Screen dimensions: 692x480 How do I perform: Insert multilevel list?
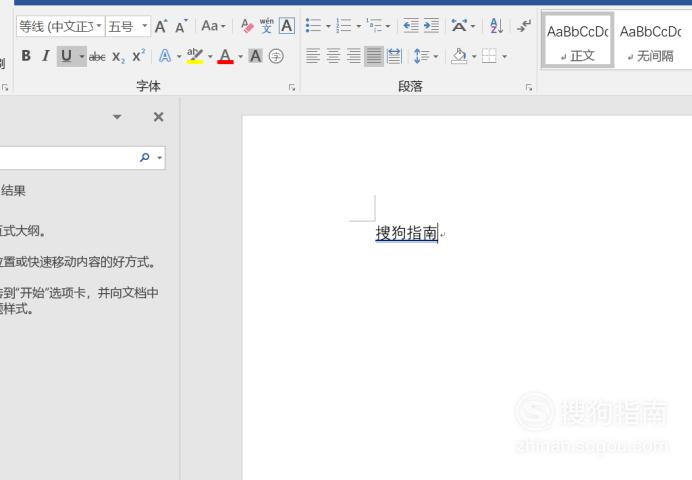pos(374,26)
